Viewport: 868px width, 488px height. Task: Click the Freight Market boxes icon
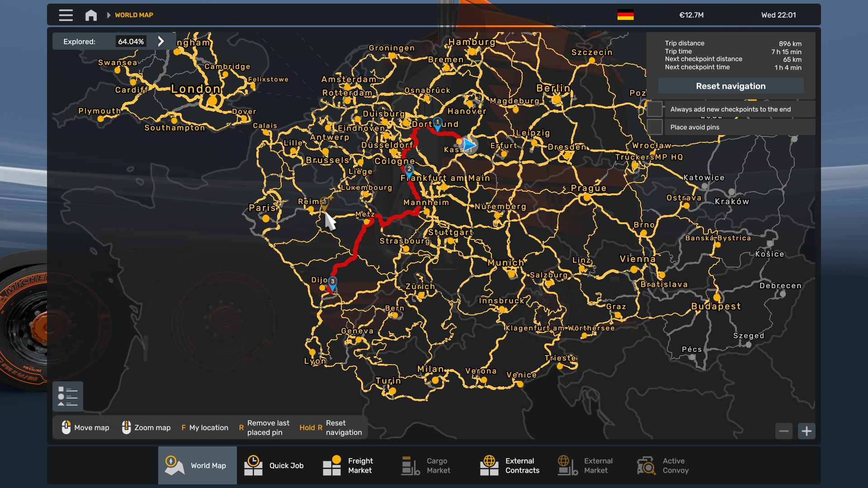[x=332, y=465]
